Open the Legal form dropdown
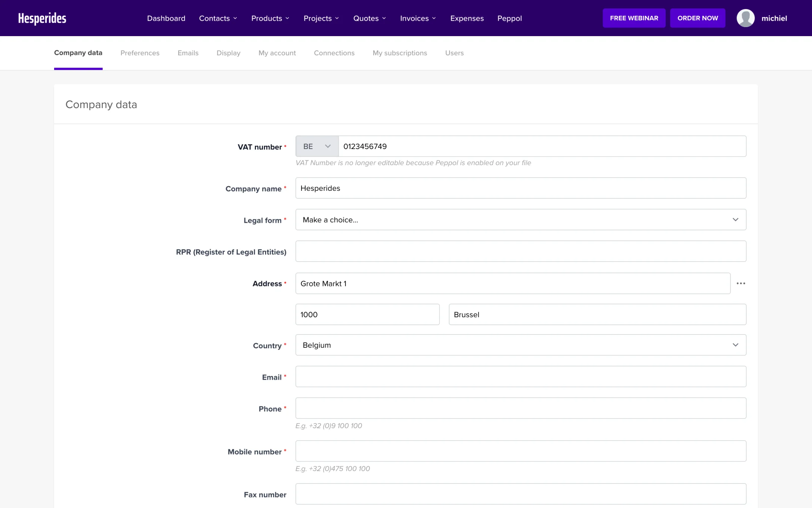The height and width of the screenshot is (508, 812). [521, 220]
